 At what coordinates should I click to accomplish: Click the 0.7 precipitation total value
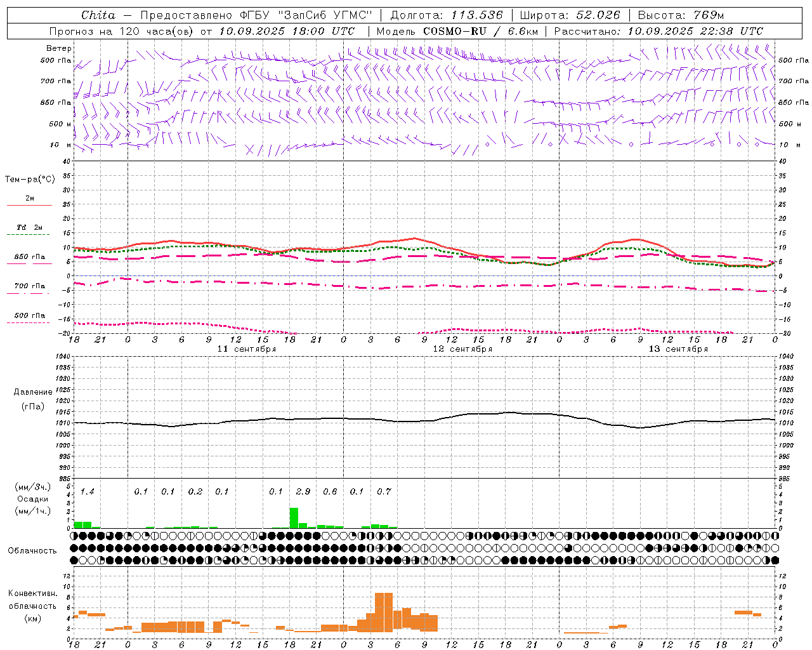click(384, 491)
